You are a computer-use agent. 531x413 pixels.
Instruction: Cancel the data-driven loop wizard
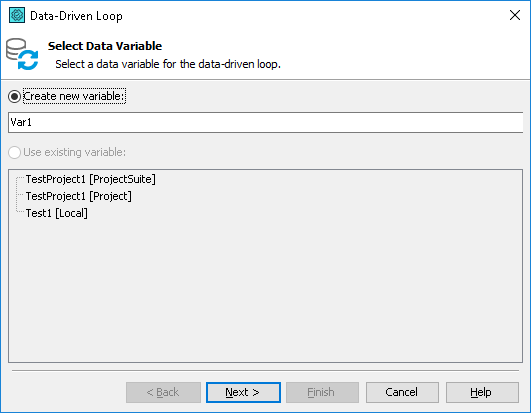(402, 392)
